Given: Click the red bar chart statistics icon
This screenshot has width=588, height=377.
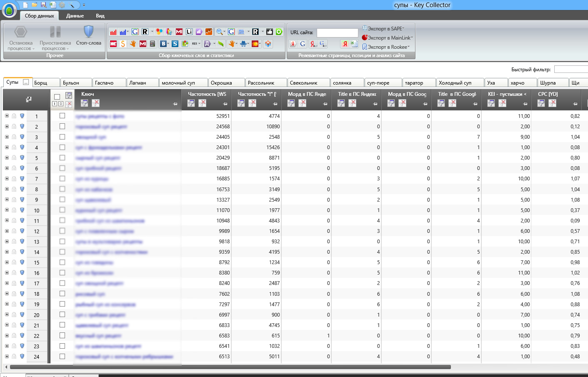Looking at the screenshot, I should point(113,32).
